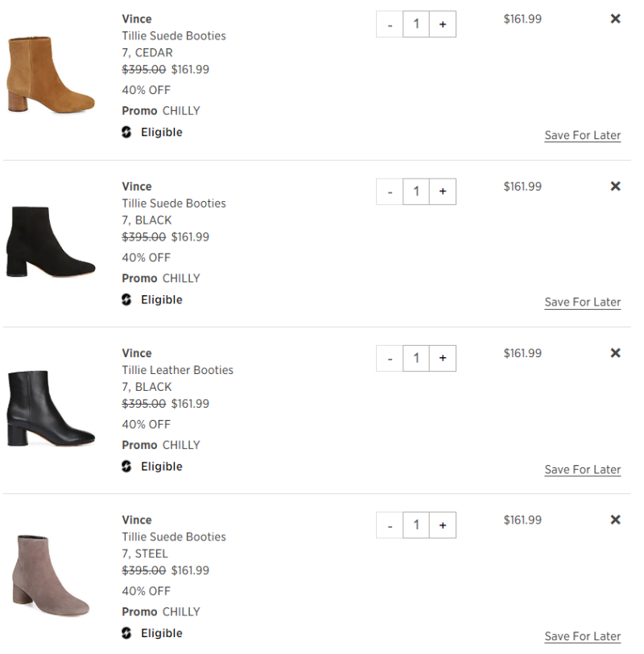Click the Eligible icon under Cedar booties
This screenshot has height=654, width=644.
pos(126,133)
